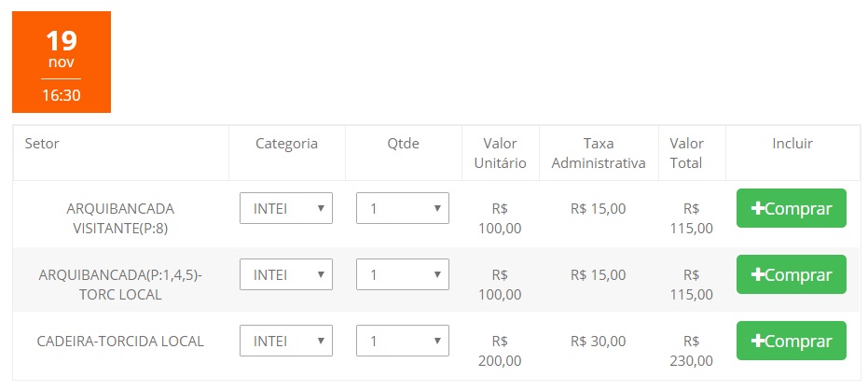This screenshot has width=868, height=391.
Task: Open Categoria dropdown for ARQUIBANCADA VISITANTE
Action: click(286, 208)
